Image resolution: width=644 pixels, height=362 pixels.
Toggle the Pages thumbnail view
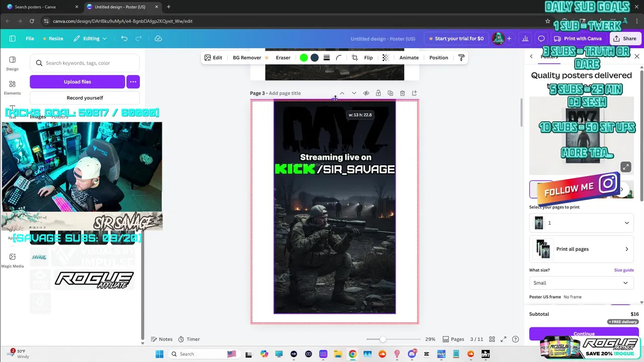(453, 339)
